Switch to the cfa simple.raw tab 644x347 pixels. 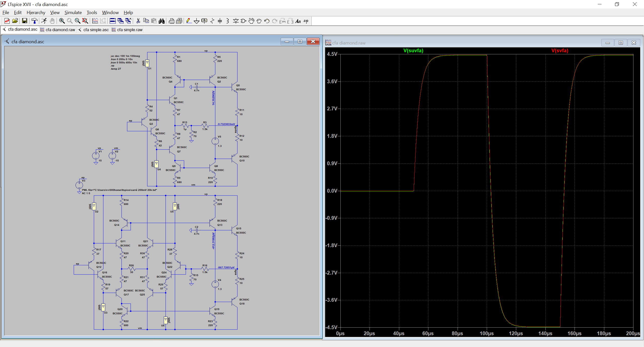(x=127, y=30)
